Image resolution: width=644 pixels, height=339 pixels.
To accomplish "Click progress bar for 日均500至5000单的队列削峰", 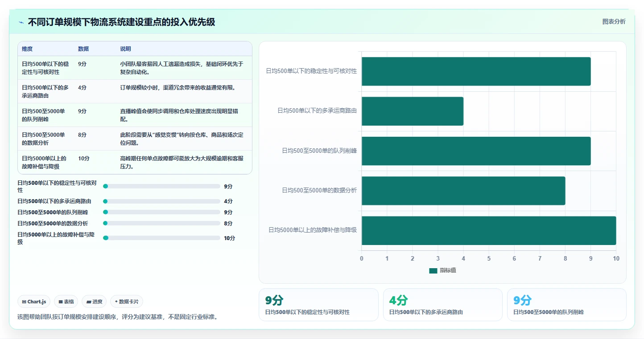I will [x=162, y=212].
